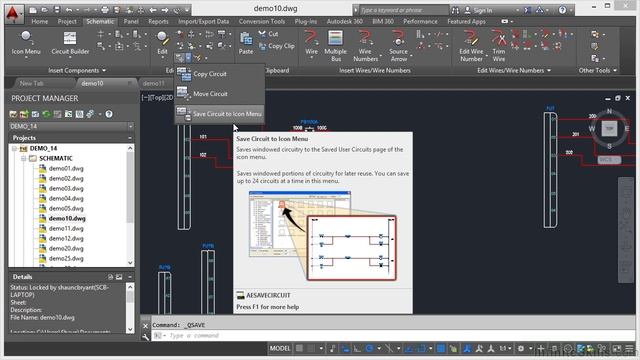This screenshot has width=640, height=360.
Task: Click the Edit component tool
Action: 162,43
